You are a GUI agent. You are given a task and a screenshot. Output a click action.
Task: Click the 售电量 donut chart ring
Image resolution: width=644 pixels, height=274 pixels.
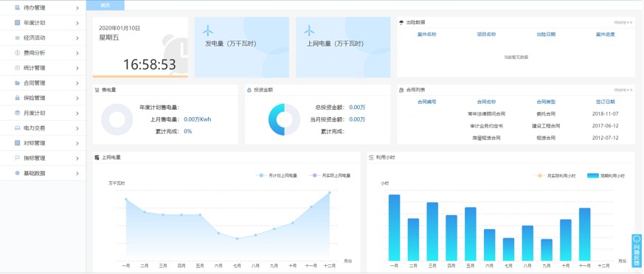point(117,119)
